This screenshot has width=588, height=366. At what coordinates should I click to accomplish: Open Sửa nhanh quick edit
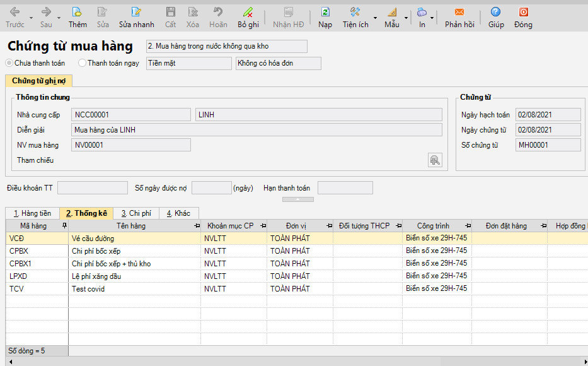coord(137,17)
